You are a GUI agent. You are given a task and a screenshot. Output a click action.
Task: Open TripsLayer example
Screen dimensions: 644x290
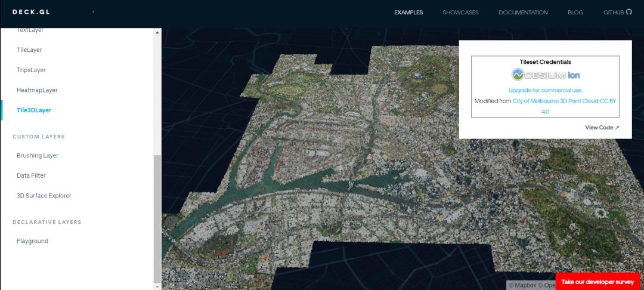tap(31, 70)
